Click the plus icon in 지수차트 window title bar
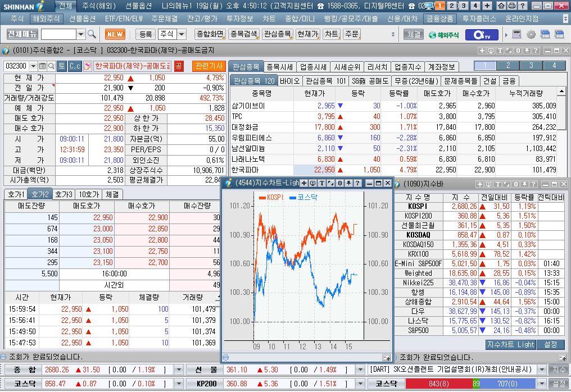 pyautogui.click(x=303, y=183)
